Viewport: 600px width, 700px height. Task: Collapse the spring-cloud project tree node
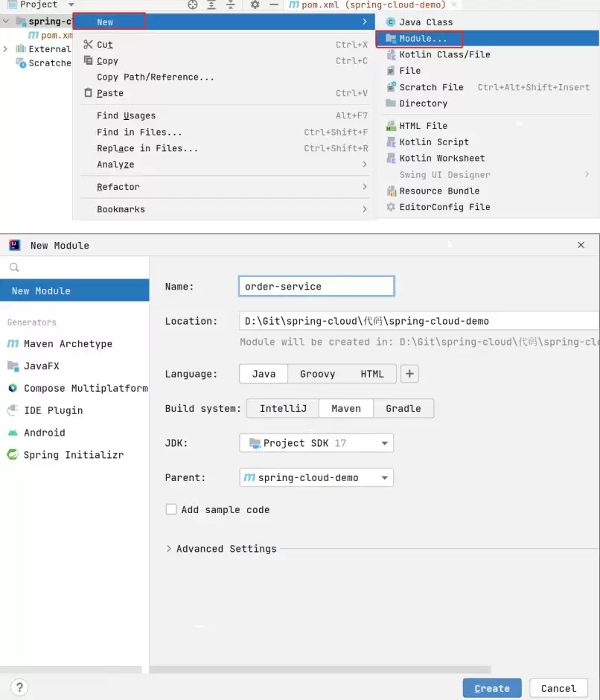pyautogui.click(x=6, y=21)
